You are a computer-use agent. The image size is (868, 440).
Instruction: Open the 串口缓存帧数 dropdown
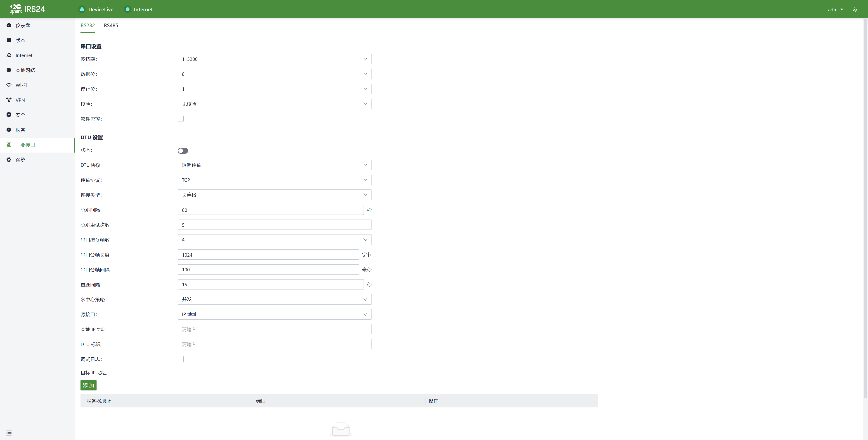coord(274,239)
